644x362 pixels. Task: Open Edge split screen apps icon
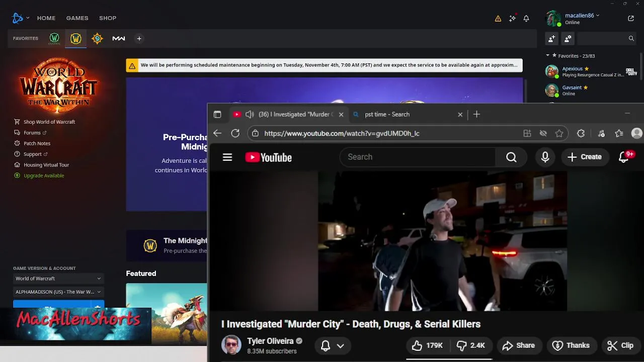click(x=527, y=133)
